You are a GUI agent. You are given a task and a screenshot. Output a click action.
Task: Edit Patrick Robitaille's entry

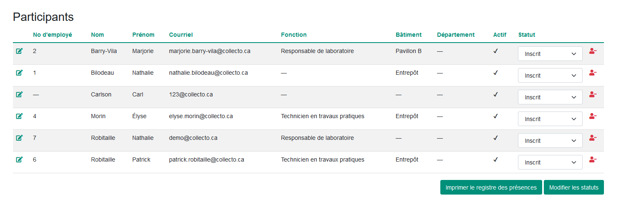pyautogui.click(x=19, y=159)
